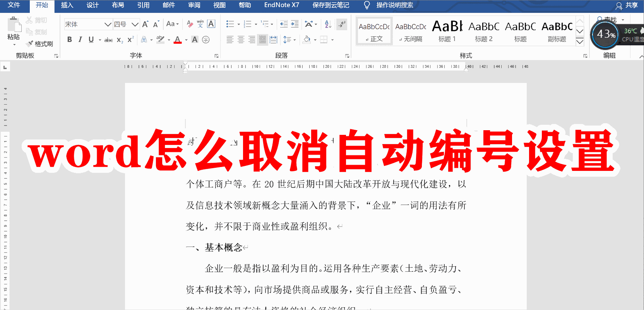The height and width of the screenshot is (310, 644).
Task: Open the phonetic guide (wén) tool
Action: (x=200, y=24)
